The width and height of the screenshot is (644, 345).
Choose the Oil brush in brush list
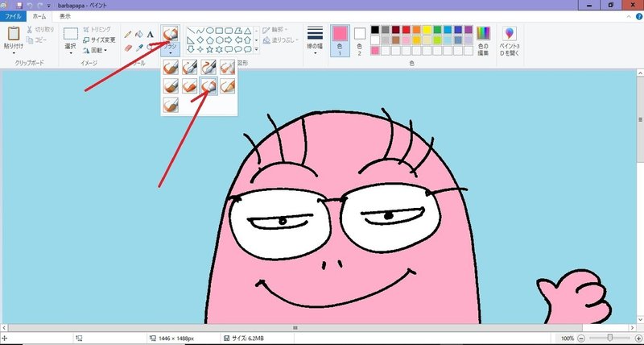click(171, 86)
